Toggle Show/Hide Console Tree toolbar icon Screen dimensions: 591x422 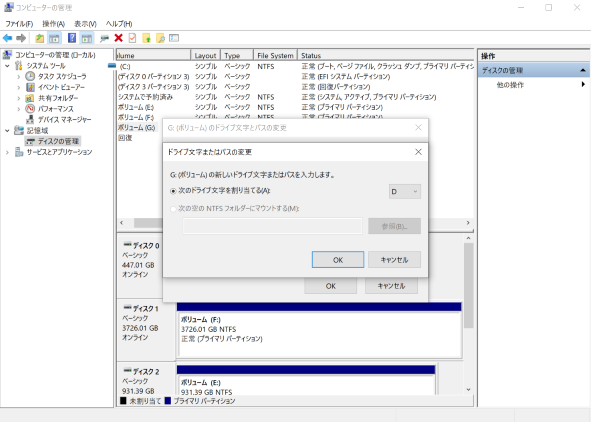click(x=54, y=38)
